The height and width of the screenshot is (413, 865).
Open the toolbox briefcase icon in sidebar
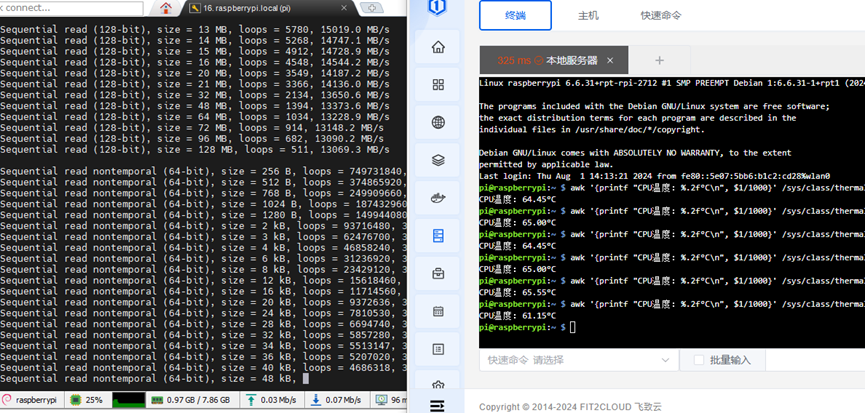(438, 273)
